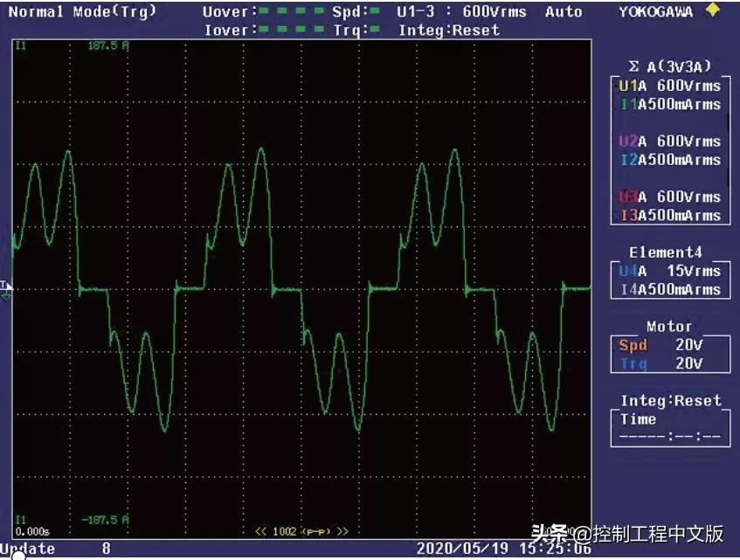The width and height of the screenshot is (740, 560).
Task: Open the Auto range selector at top
Action: (564, 11)
